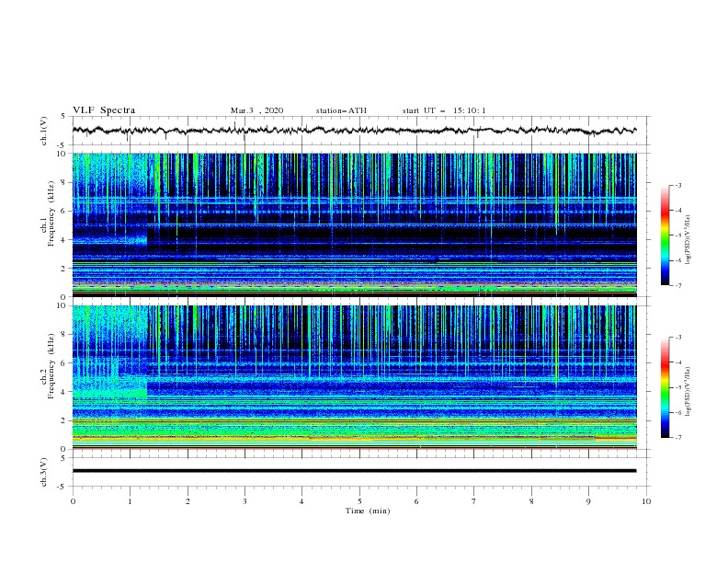
Task: Click the "5" tick on the time axis
Action: (x=359, y=501)
